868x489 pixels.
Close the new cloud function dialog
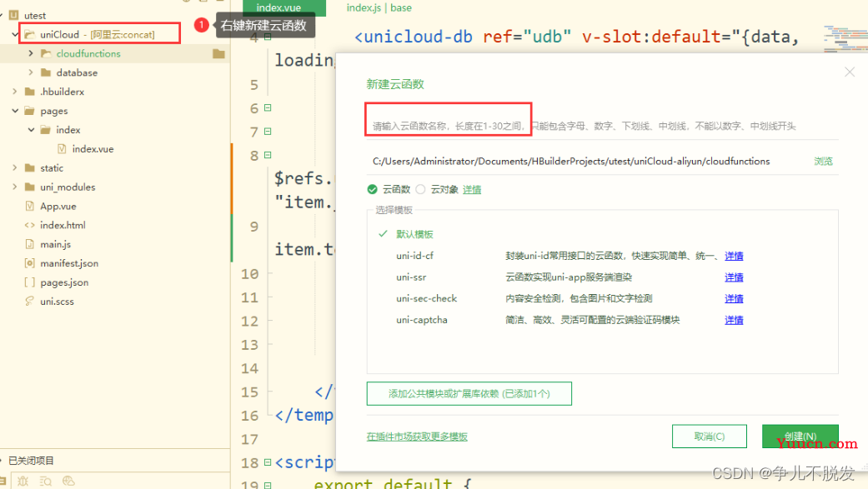pos(850,72)
